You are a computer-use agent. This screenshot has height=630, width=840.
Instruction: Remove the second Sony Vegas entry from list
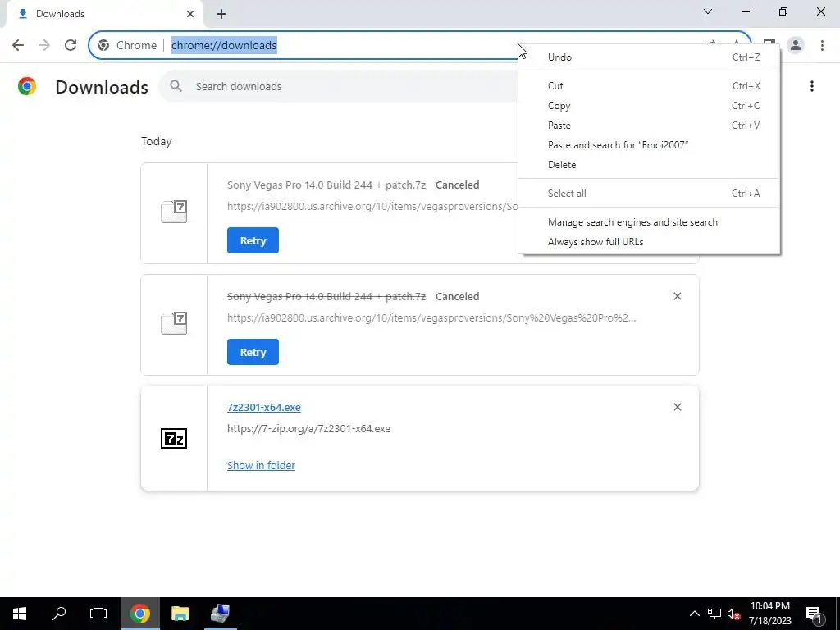tap(677, 296)
